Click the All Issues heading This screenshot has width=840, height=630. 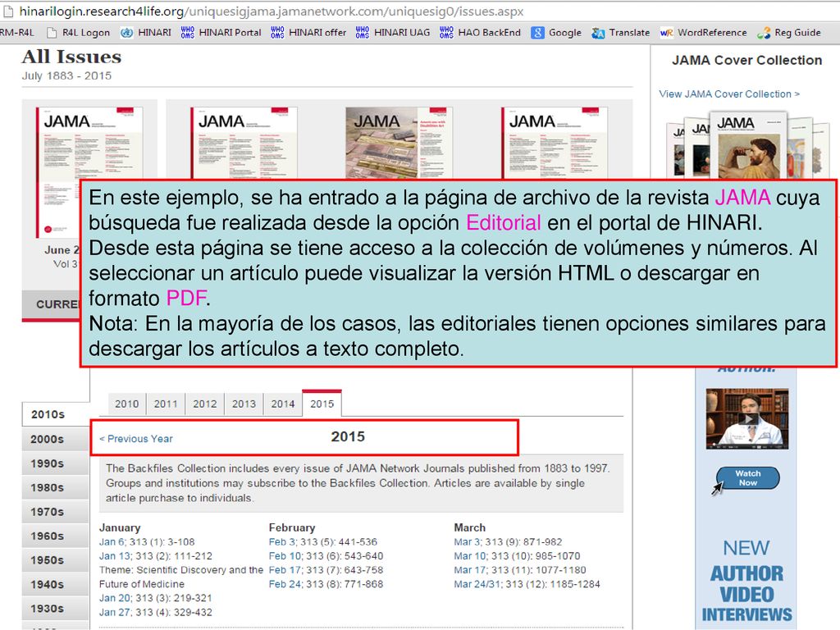[71, 57]
